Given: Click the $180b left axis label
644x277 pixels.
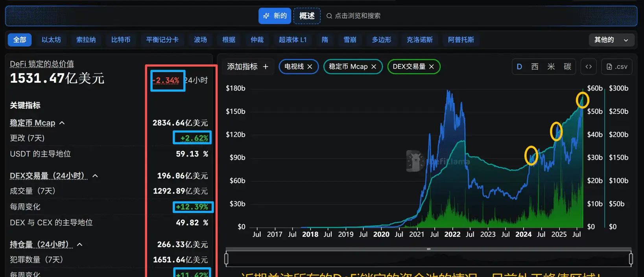Looking at the screenshot, I should (x=236, y=88).
